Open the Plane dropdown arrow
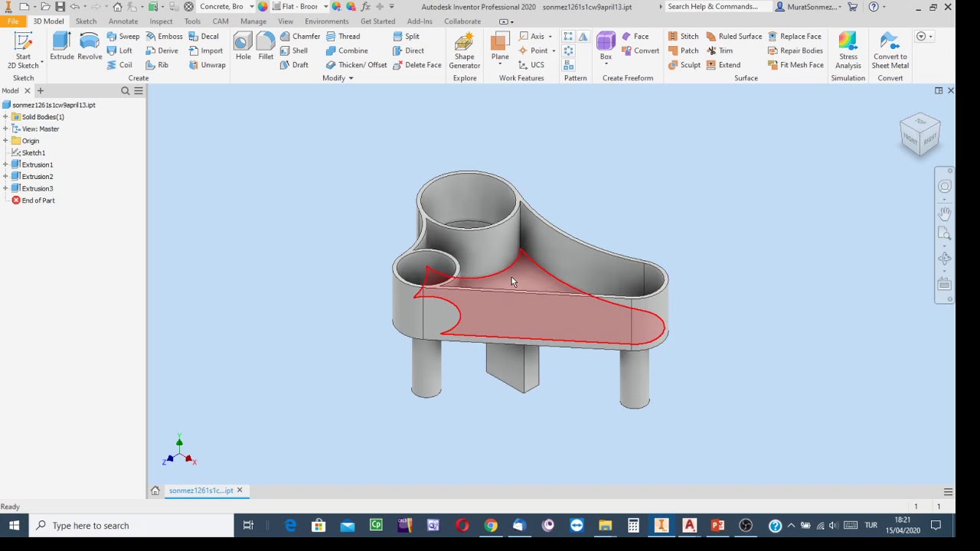980x551 pixels. pyautogui.click(x=500, y=65)
